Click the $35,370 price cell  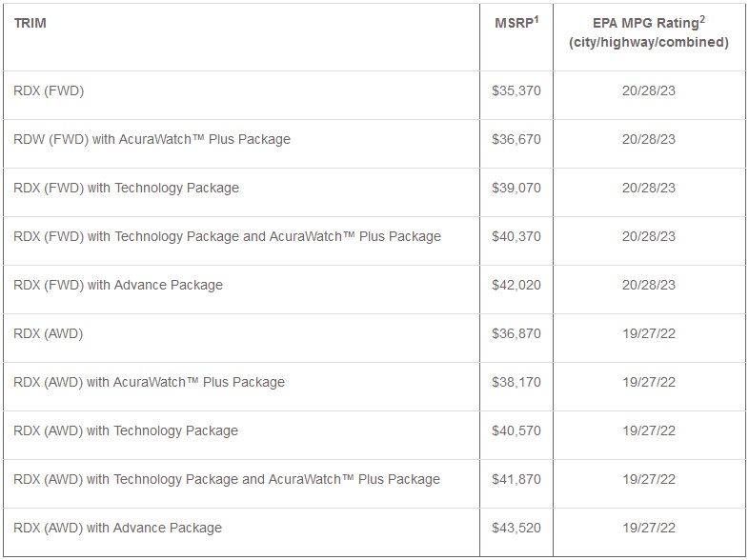coord(516,90)
